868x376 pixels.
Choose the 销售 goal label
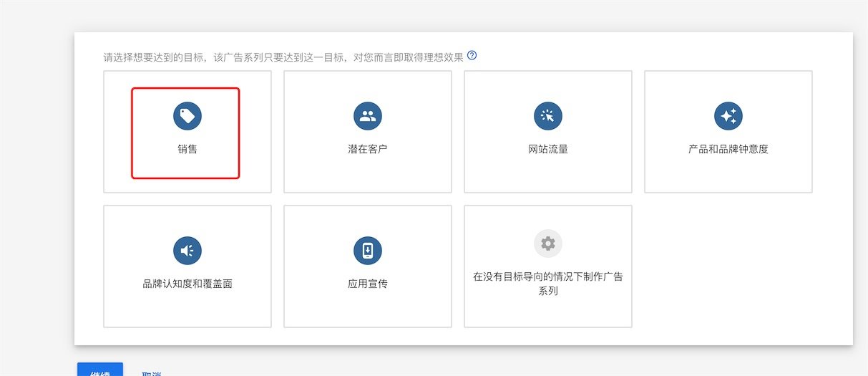coord(187,150)
